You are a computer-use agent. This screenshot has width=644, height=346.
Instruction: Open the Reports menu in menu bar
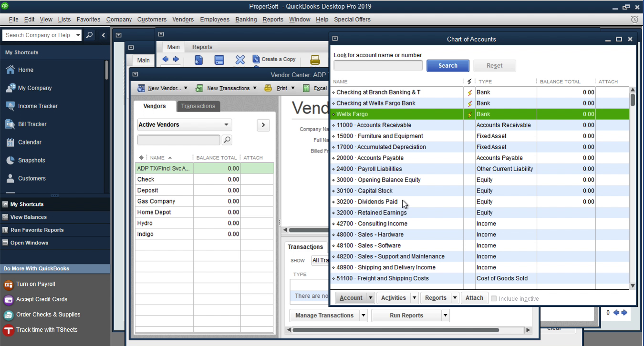tap(273, 20)
